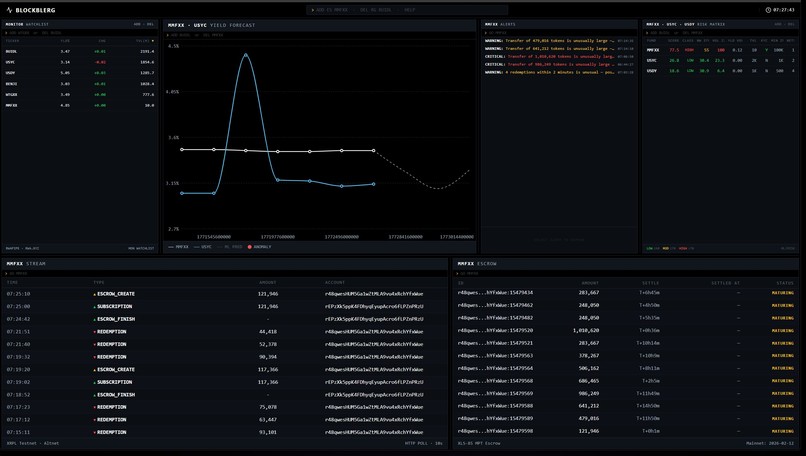This screenshot has width=806, height=456.
Task: Toggle the ML PRED series in legend
Action: tap(230, 247)
